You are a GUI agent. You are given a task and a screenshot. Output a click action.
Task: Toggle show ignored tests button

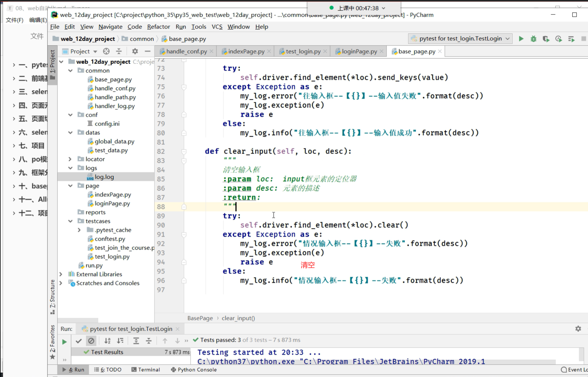coord(91,341)
